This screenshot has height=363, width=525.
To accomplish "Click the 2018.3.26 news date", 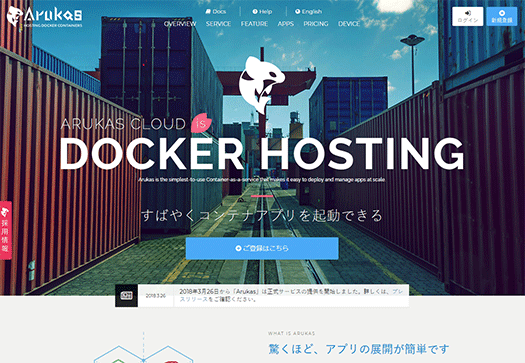I will 155,296.
